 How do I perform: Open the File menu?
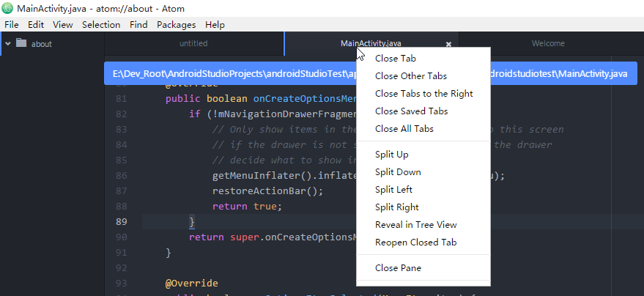(x=12, y=24)
